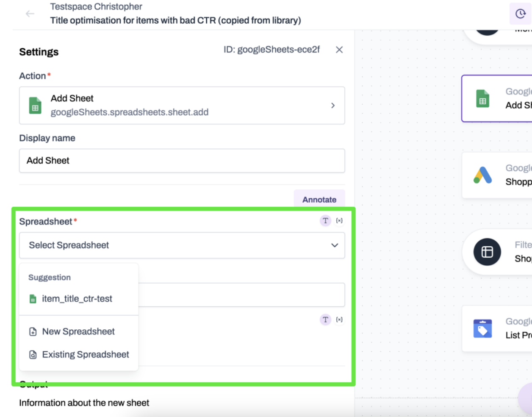The height and width of the screenshot is (417, 532).
Task: Switch Spreadsheet field to variable mode icon
Action: [339, 220]
